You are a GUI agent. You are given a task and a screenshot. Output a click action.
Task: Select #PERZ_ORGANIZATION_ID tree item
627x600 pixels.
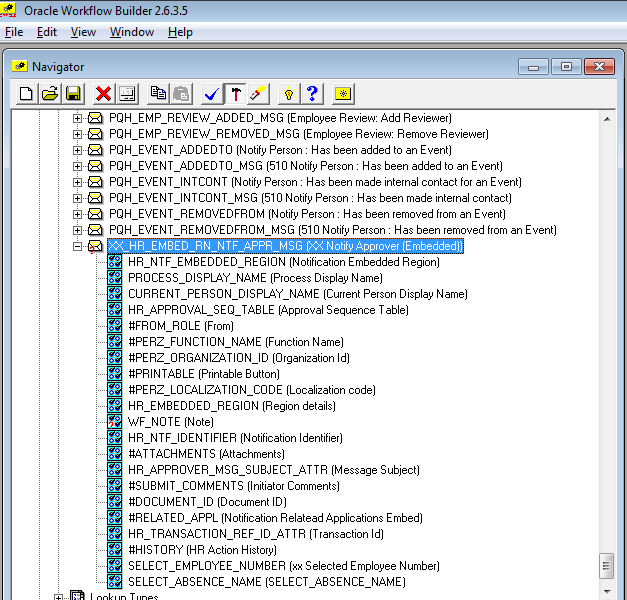coord(239,358)
